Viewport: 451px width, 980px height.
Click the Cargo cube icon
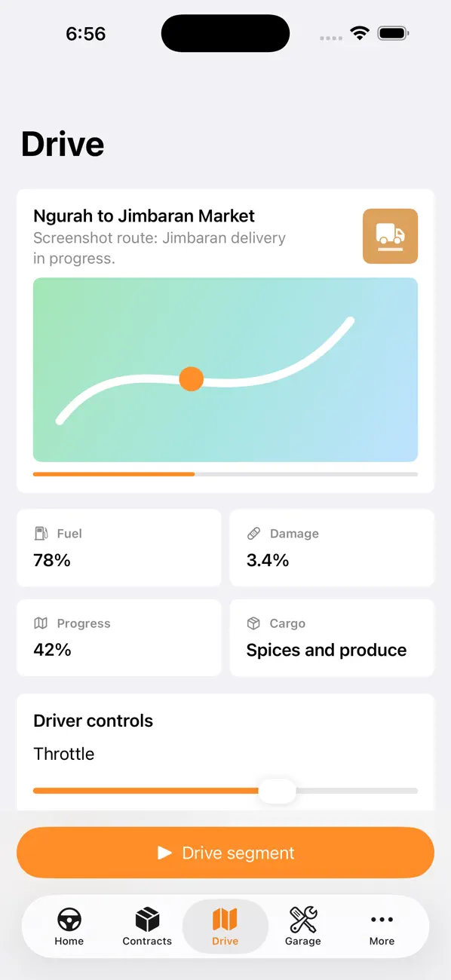(x=253, y=623)
